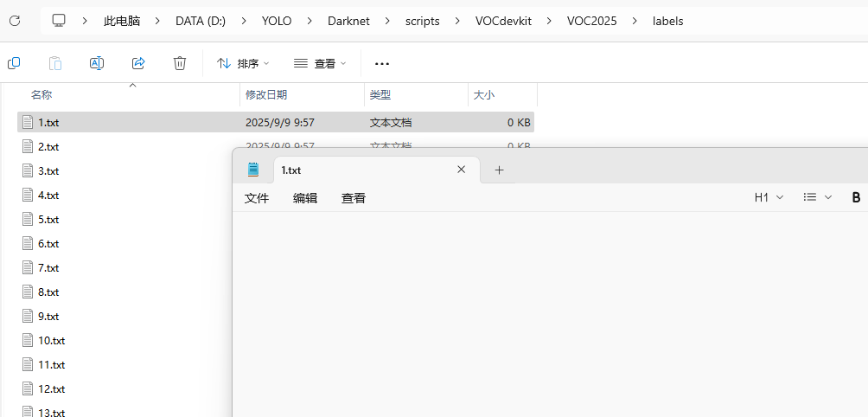Open the 查看 menu in Notepad
This screenshot has height=417, width=868.
(x=354, y=198)
